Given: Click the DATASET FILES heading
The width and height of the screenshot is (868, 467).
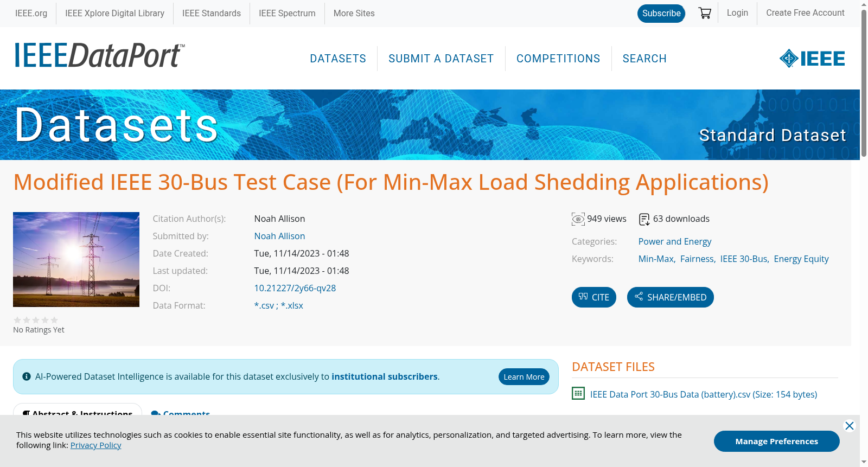Looking at the screenshot, I should (x=613, y=367).
